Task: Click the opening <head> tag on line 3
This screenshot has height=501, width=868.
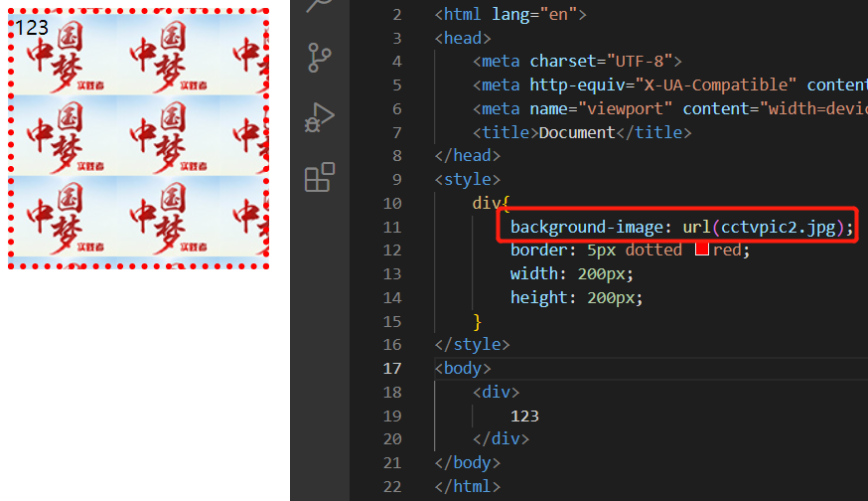Action: point(463,38)
